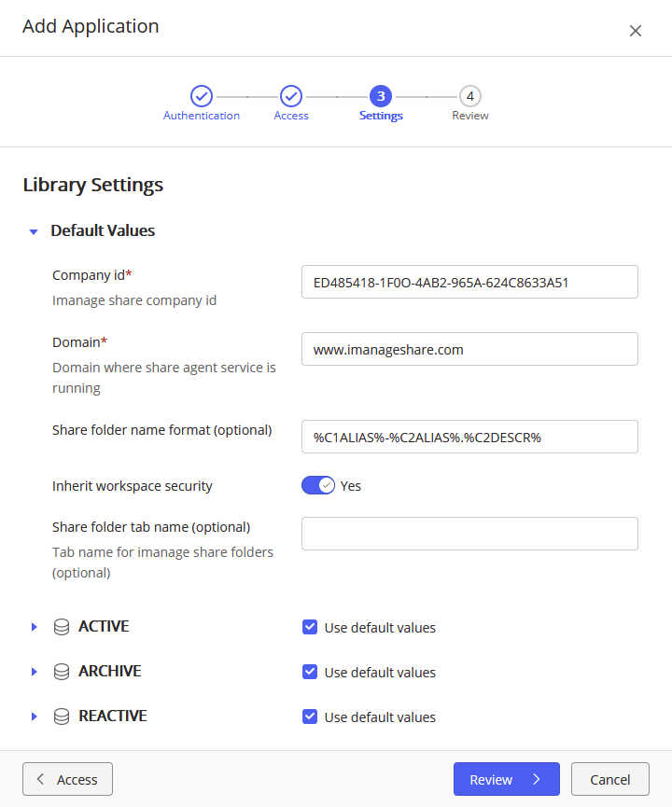The image size is (672, 807).
Task: Click the Inherit workspace security slider handle
Action: [324, 485]
